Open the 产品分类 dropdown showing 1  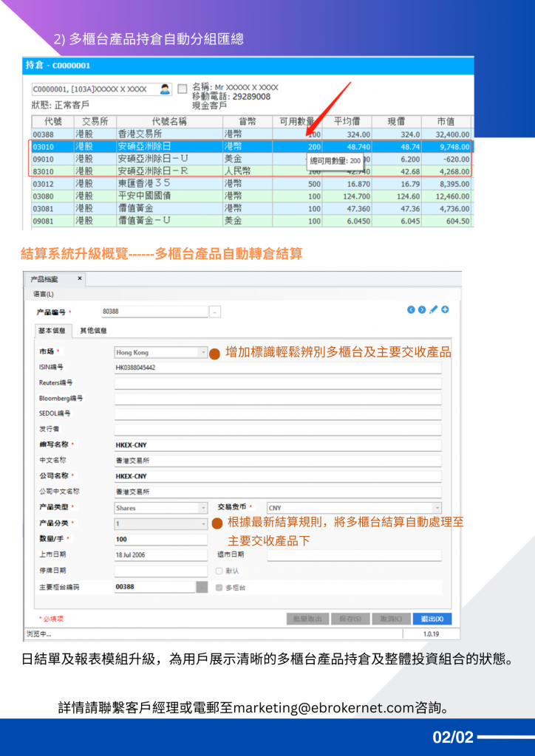pos(203,523)
